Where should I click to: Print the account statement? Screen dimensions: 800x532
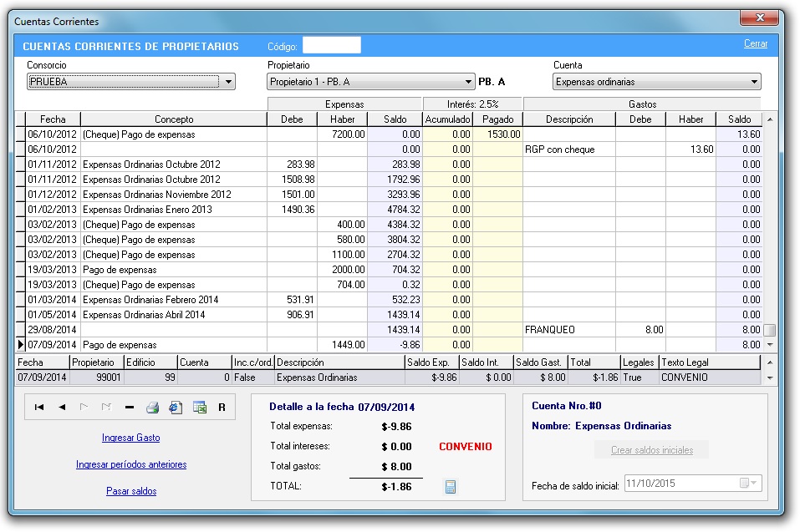point(152,408)
